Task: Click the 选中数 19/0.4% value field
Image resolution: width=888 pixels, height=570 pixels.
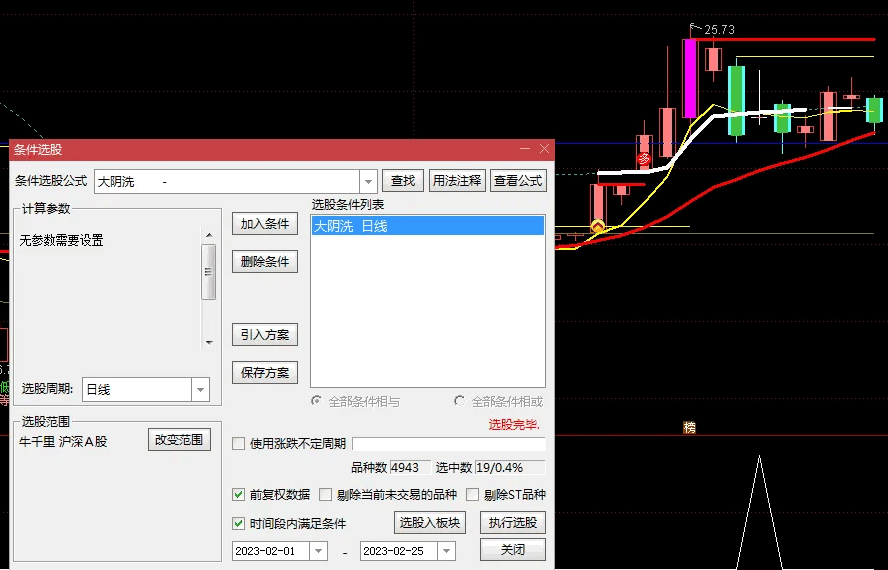Action: [x=510, y=467]
